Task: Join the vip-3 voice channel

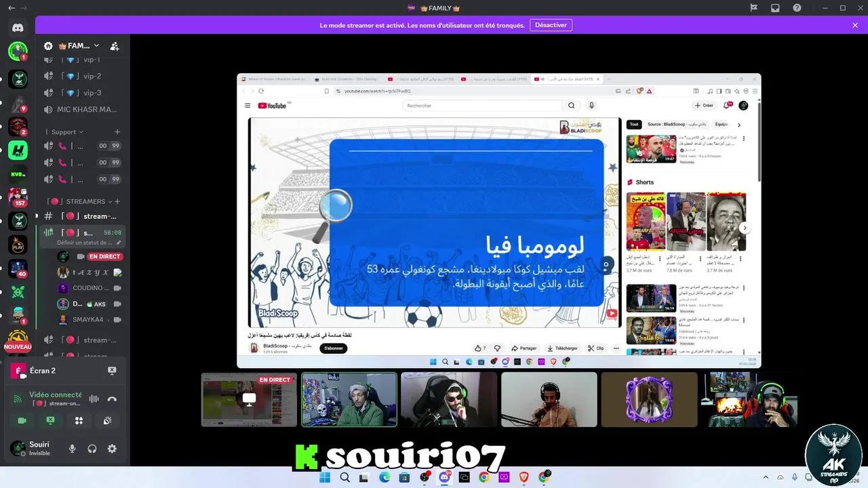Action: (83, 93)
